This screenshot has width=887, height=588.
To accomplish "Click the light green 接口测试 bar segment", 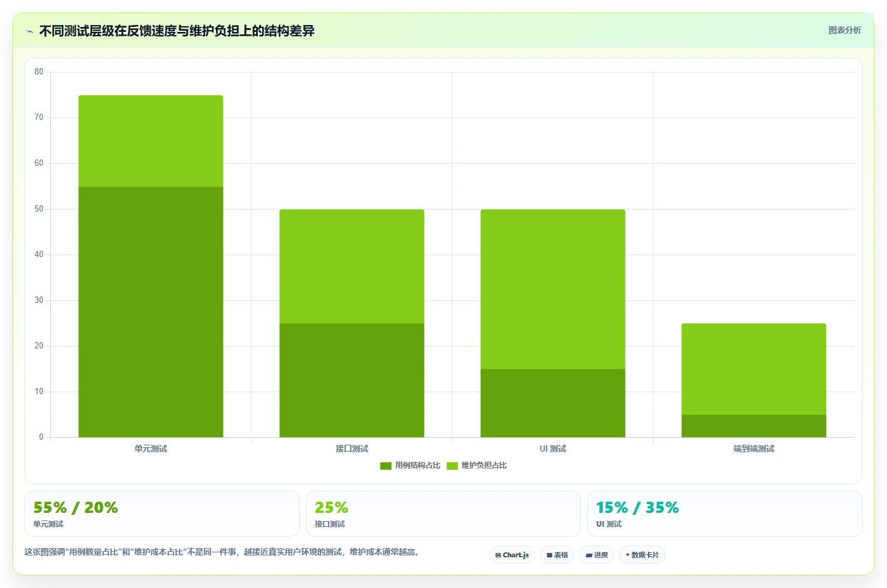I will pyautogui.click(x=352, y=266).
